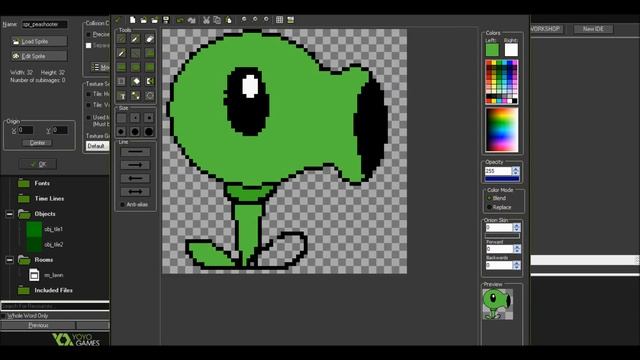
Task: Cut the selection with the scissors icon
Action: 206,20
